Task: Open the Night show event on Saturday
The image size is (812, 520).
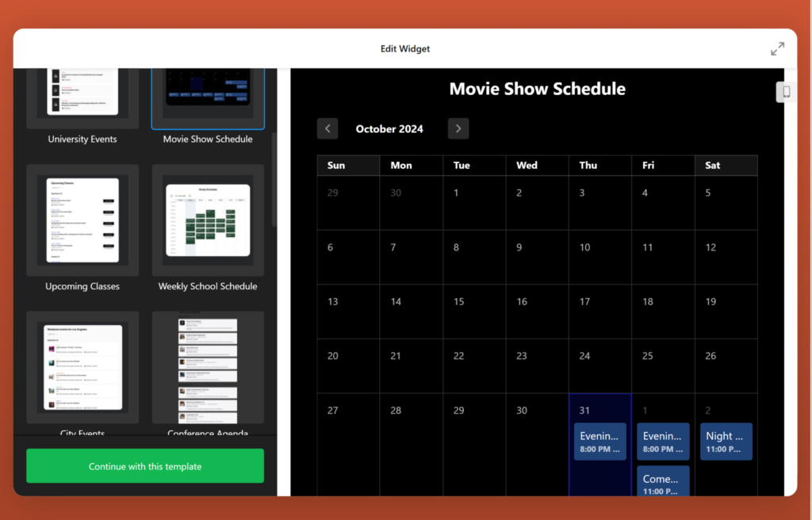Action: point(726,442)
